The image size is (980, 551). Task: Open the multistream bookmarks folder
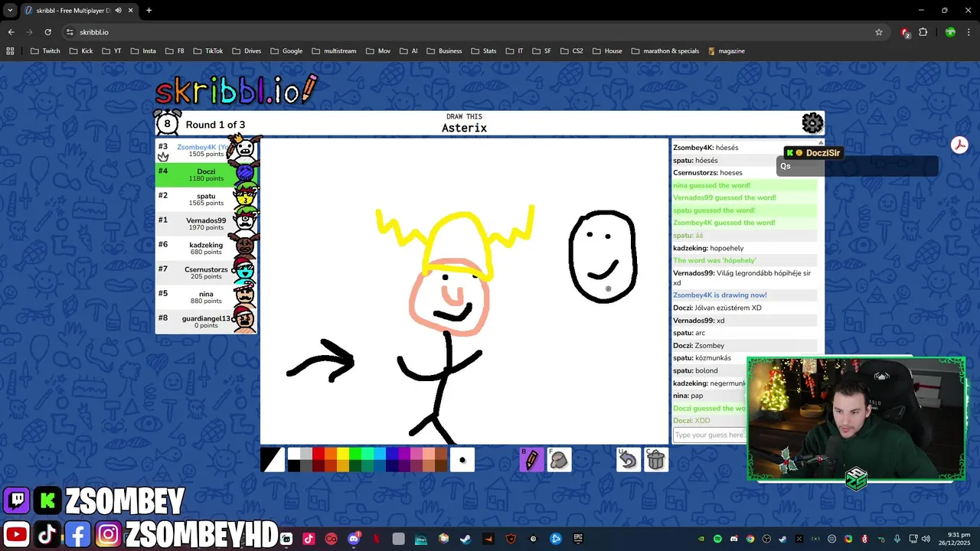[334, 51]
